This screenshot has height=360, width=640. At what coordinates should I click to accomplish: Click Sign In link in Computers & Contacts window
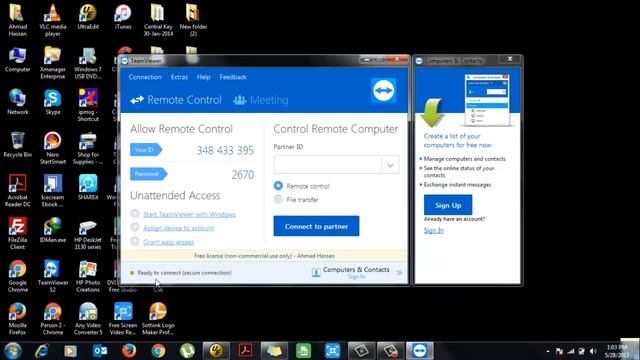(x=433, y=230)
